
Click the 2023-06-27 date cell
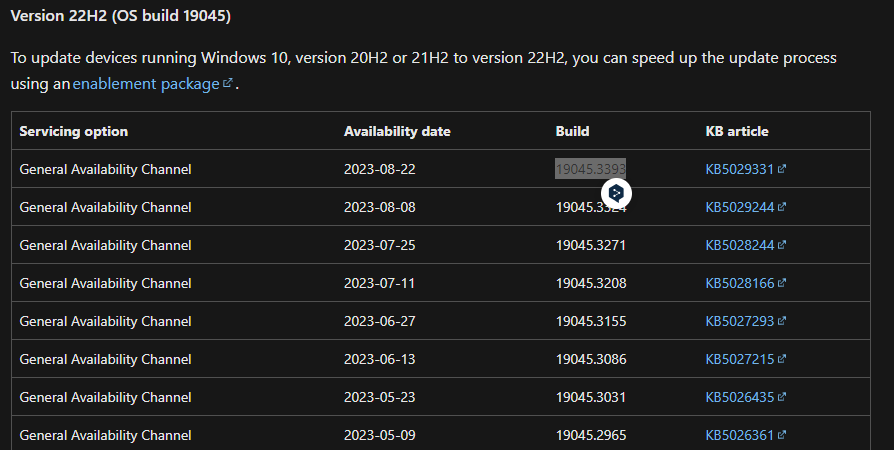coord(379,321)
